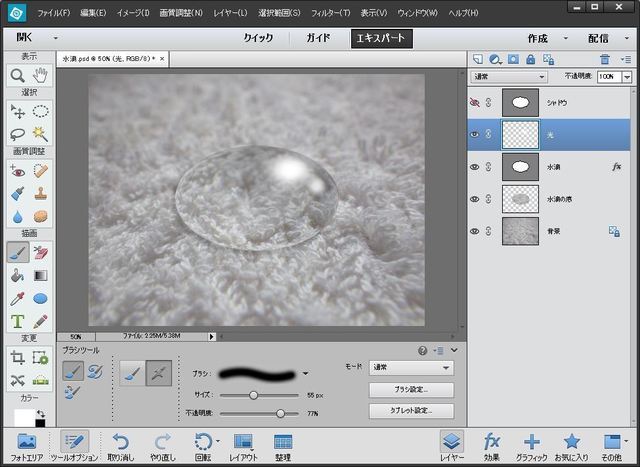
Task: Pick the Magic Wand selection tool
Action: (x=41, y=133)
